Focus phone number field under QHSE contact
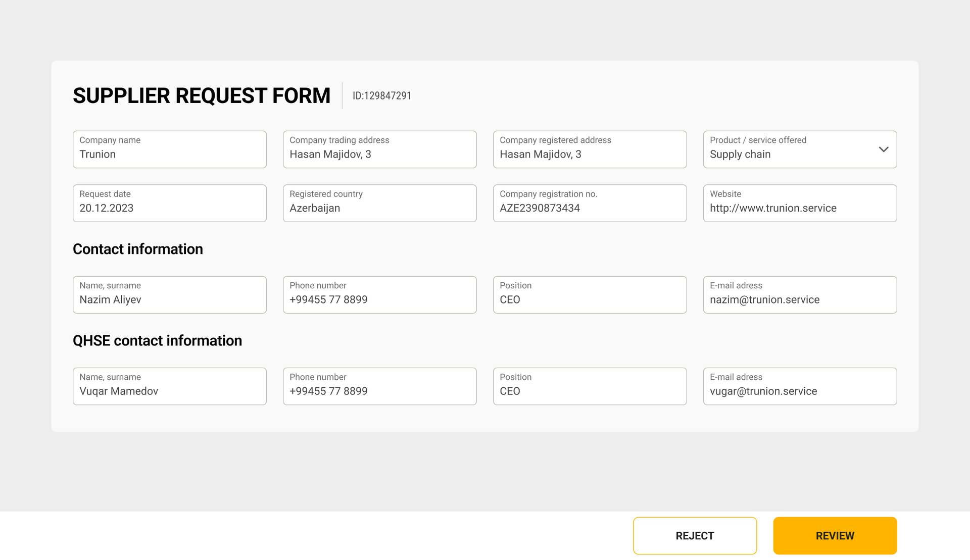 (379, 386)
